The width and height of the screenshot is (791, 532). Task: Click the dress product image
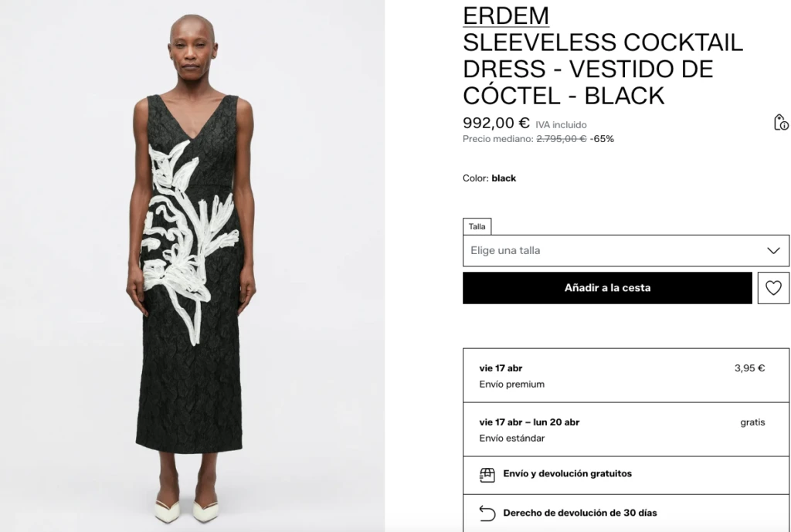(192, 266)
